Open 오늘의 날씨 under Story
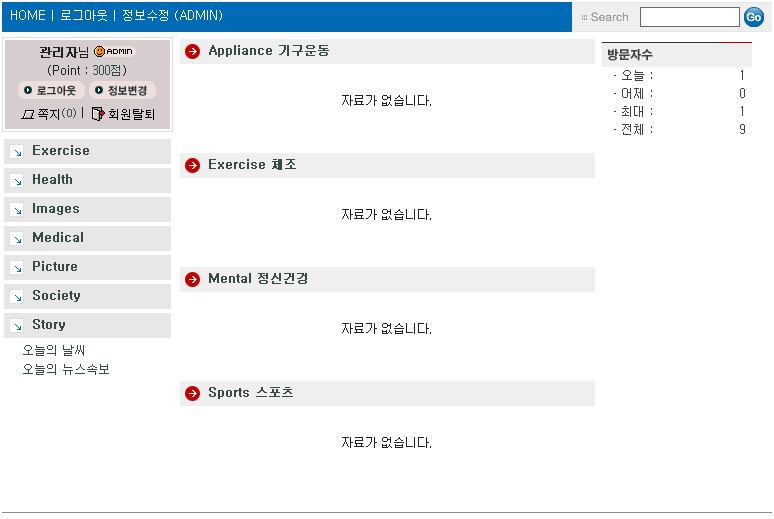 [x=54, y=351]
